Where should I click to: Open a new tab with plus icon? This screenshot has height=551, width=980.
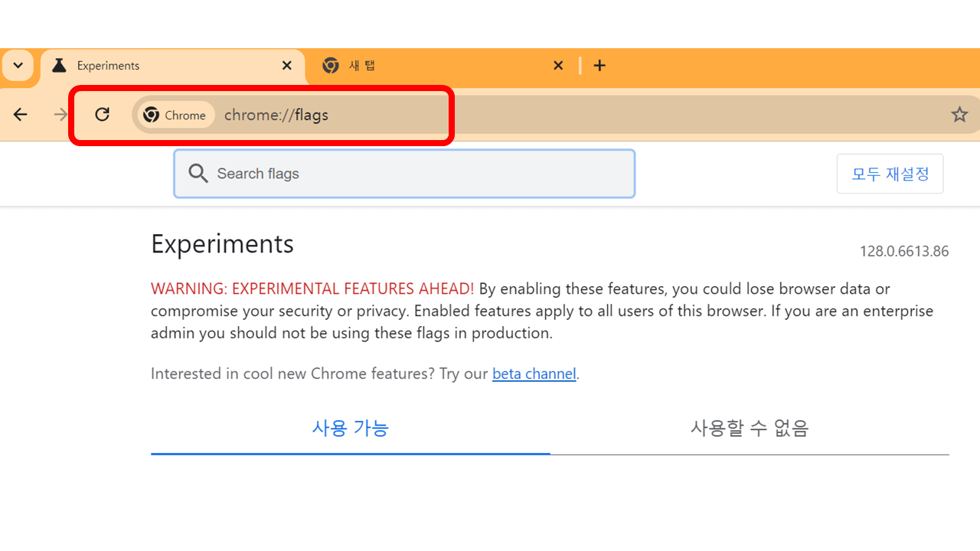coord(599,66)
